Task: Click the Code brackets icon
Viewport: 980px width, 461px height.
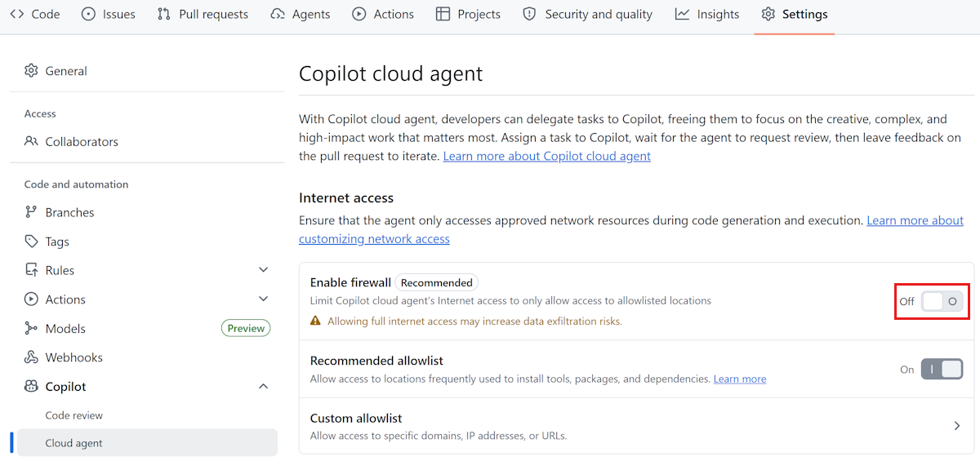Action: tap(16, 14)
